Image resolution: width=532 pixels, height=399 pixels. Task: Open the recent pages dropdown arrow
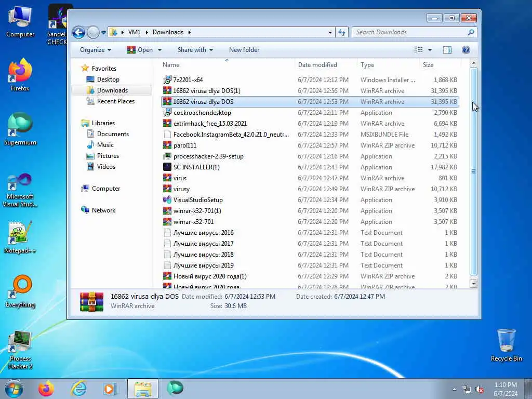click(x=103, y=33)
